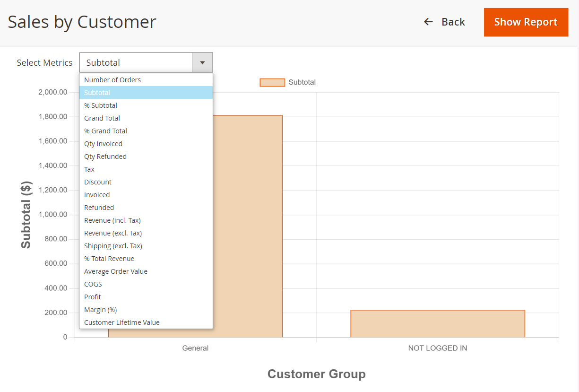Choose Revenue (incl. Tax) option
This screenshot has height=392, width=579.
click(x=146, y=220)
